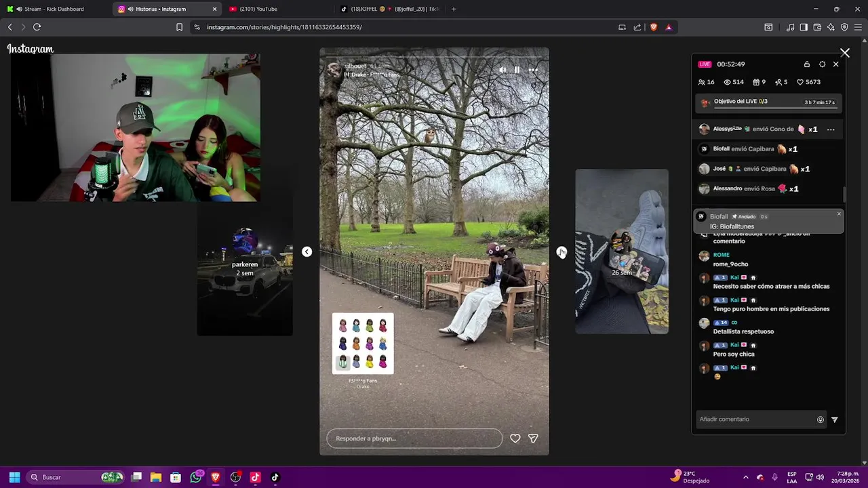Switch to the YouTube tab
The image size is (868, 488).
(x=278, y=9)
